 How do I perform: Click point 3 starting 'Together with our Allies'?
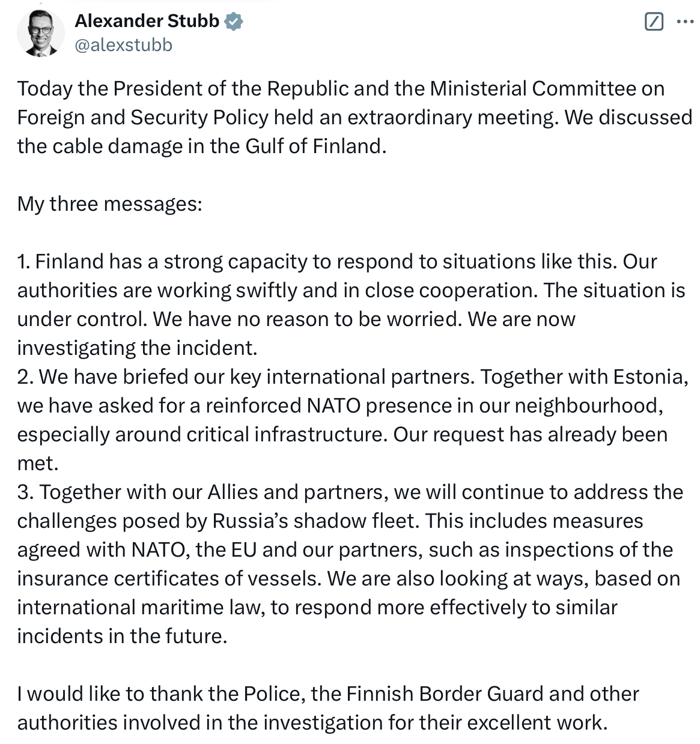(180, 492)
